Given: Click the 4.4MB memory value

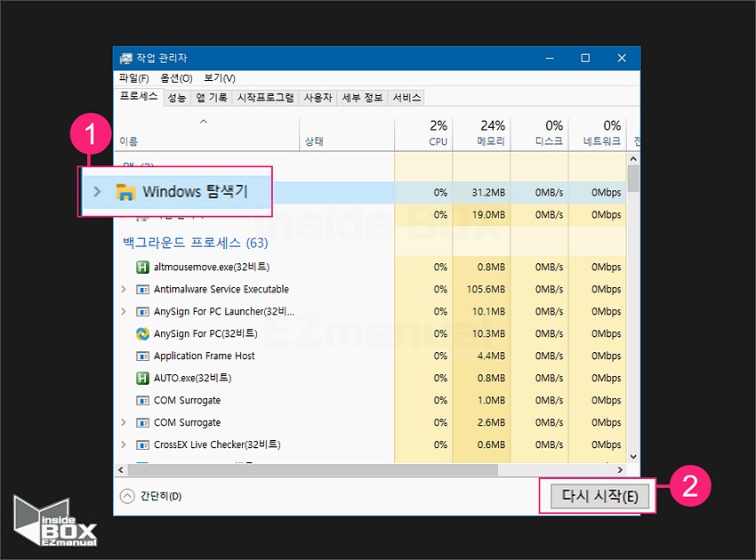Looking at the screenshot, I should coord(491,356).
